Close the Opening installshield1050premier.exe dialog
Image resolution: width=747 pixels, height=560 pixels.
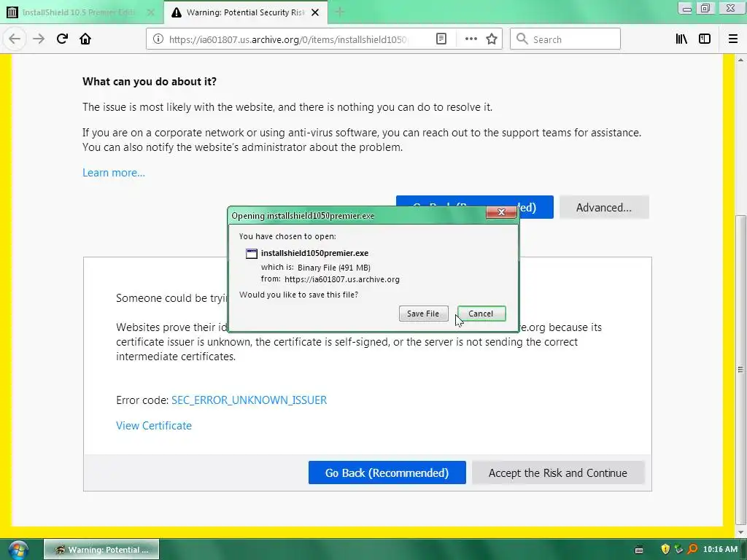tap(501, 212)
